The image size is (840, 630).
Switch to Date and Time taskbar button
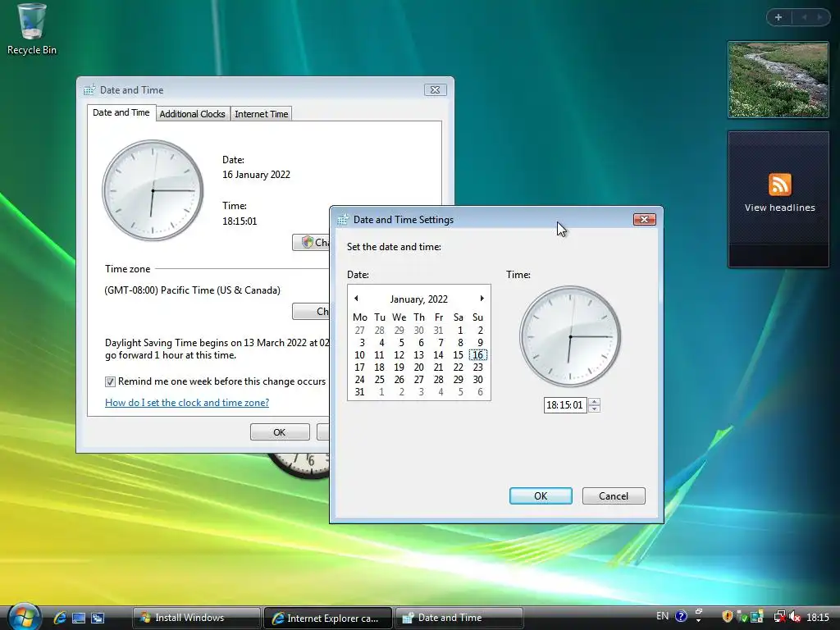coord(459,618)
